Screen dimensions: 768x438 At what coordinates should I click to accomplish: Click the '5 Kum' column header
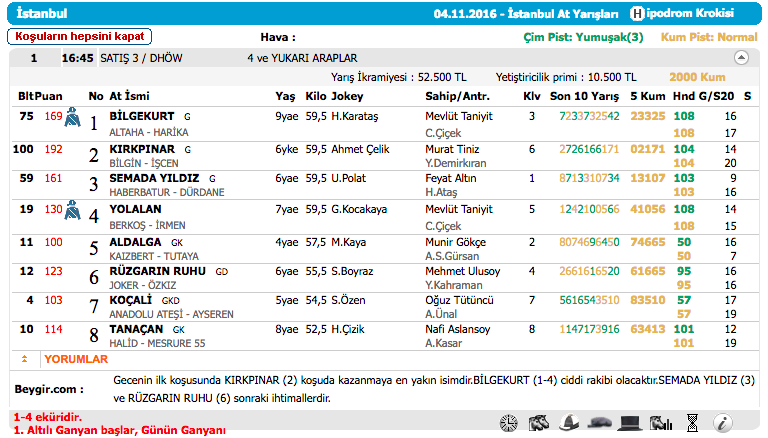(x=648, y=96)
